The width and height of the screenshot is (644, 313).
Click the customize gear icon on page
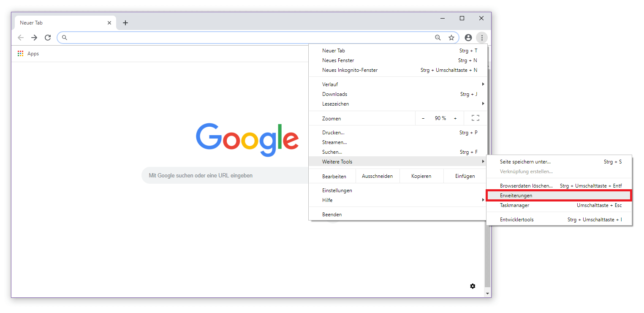click(473, 286)
